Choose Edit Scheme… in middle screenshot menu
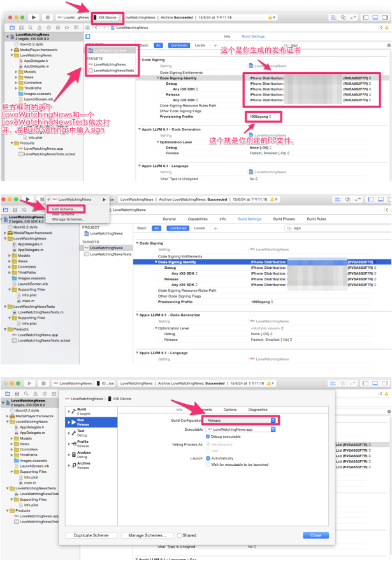The width and height of the screenshot is (392, 562). point(64,209)
